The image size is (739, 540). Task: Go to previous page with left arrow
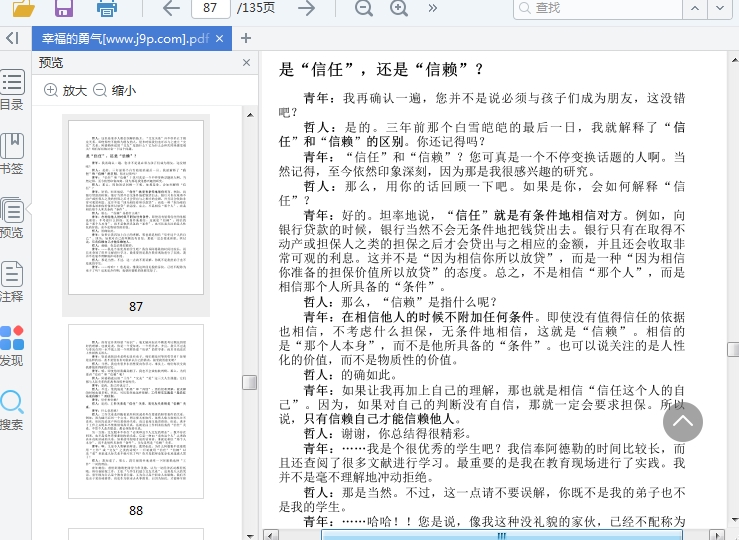point(171,8)
